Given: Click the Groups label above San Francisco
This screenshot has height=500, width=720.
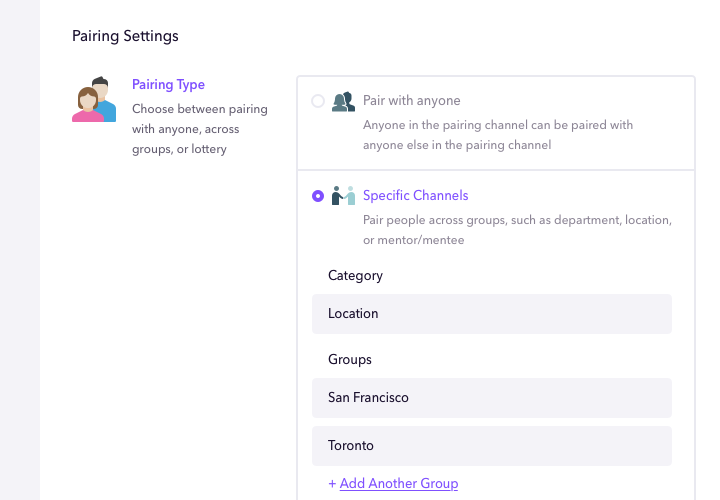Looking at the screenshot, I should (349, 360).
